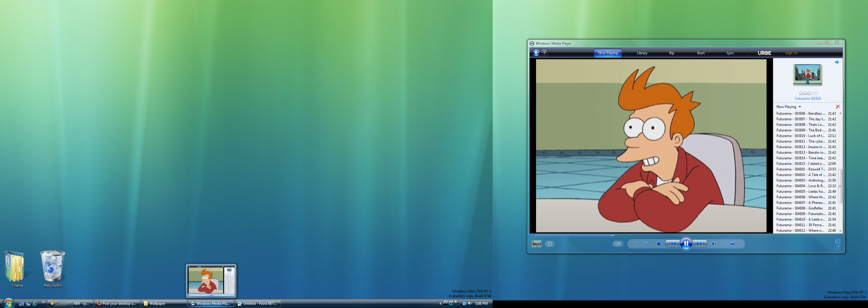Viewport: 868px width, 308px height.
Task: Select Futurama S04E09 Futuresto... entry
Action: click(806, 214)
